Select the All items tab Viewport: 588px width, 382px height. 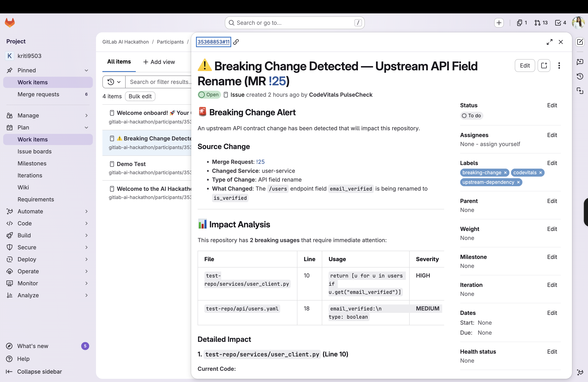pos(119,62)
